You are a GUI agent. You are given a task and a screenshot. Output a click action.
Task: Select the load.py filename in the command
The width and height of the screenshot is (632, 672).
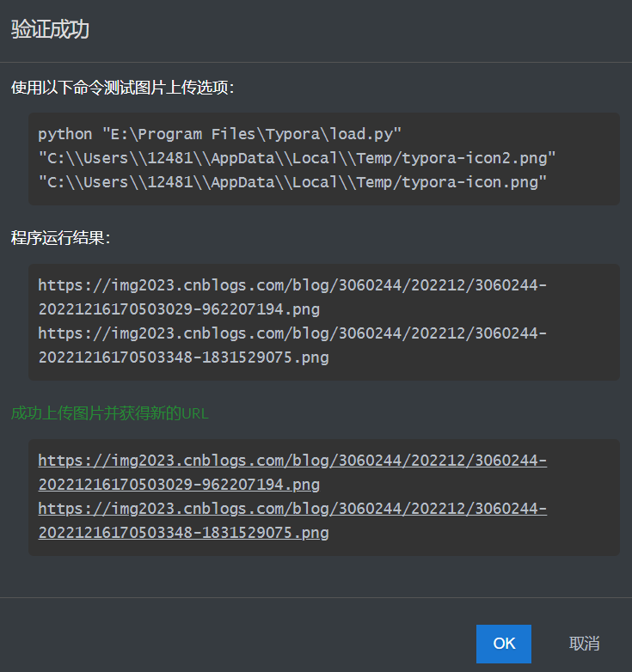click(361, 134)
